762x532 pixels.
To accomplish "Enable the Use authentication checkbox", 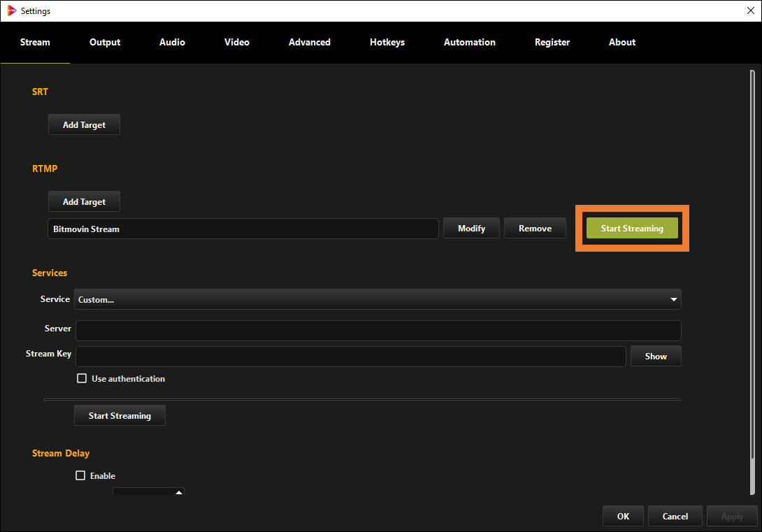I will (82, 378).
